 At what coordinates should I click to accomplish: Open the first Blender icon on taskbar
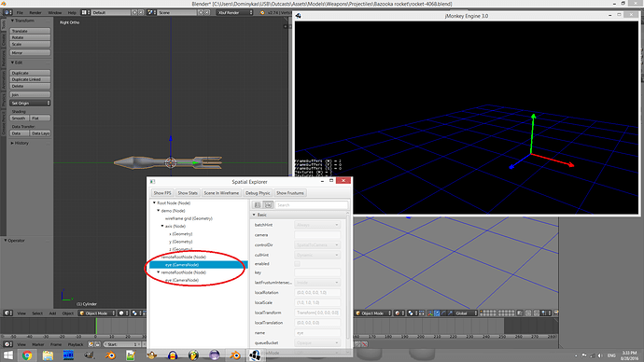(110, 355)
